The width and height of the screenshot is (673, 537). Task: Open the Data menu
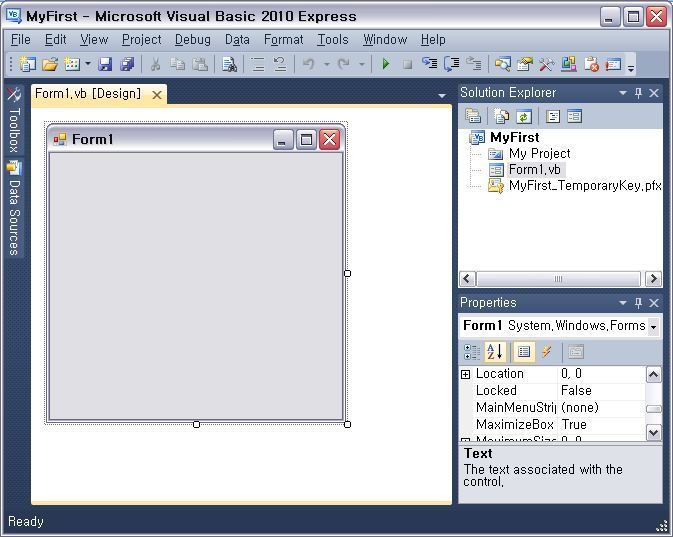(x=237, y=39)
